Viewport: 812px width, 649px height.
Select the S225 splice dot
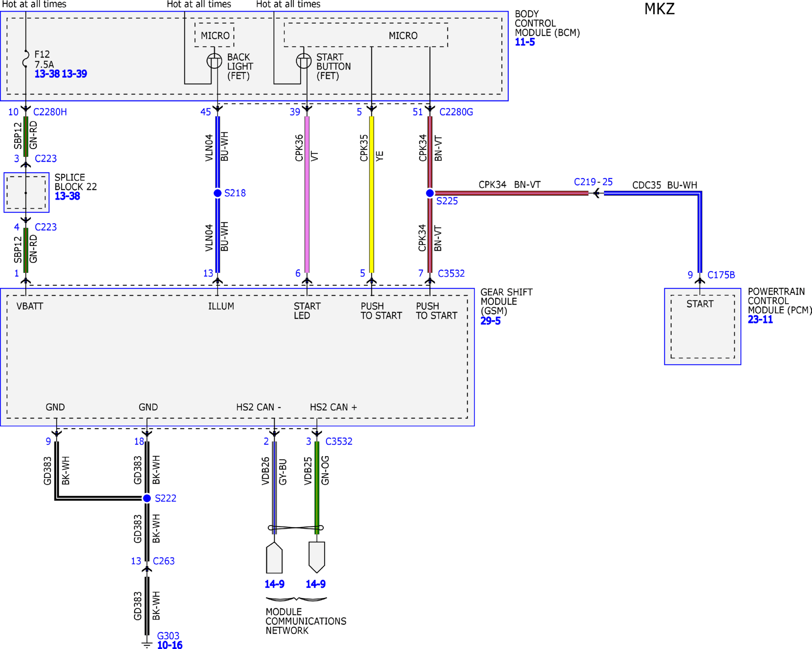tap(430, 193)
